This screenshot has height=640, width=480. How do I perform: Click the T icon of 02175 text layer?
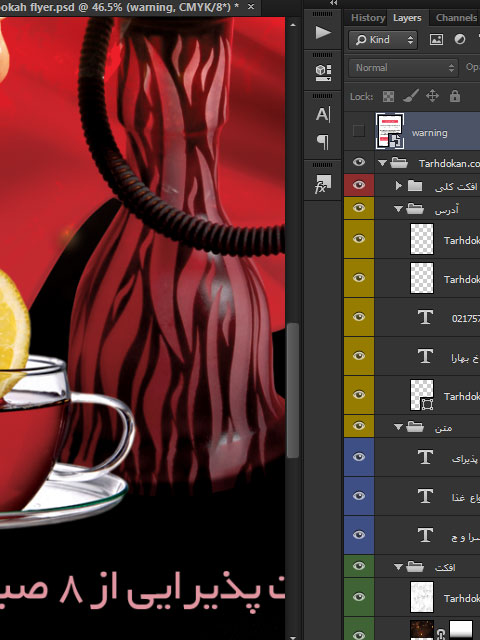(x=425, y=317)
